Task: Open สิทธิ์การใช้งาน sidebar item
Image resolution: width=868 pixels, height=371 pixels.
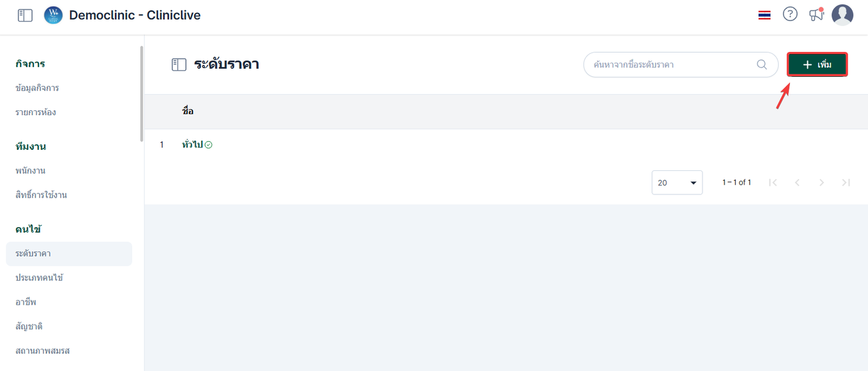Action: click(x=41, y=195)
